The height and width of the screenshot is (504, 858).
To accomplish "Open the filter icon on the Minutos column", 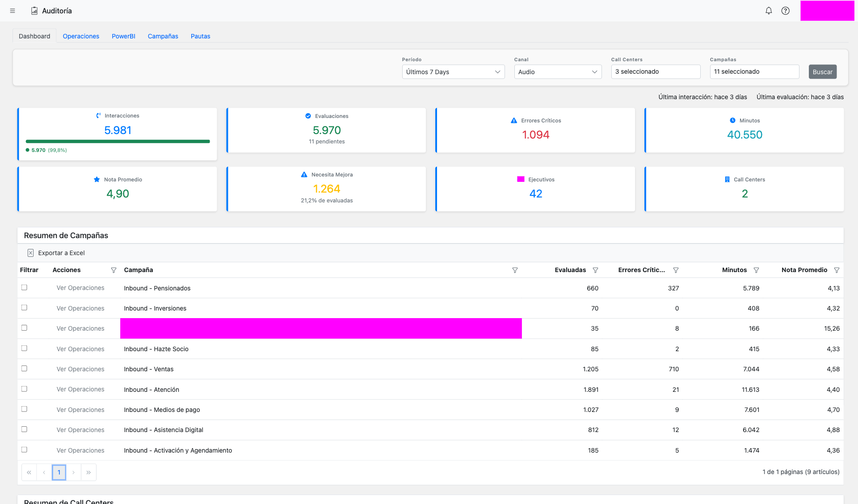I will point(756,270).
